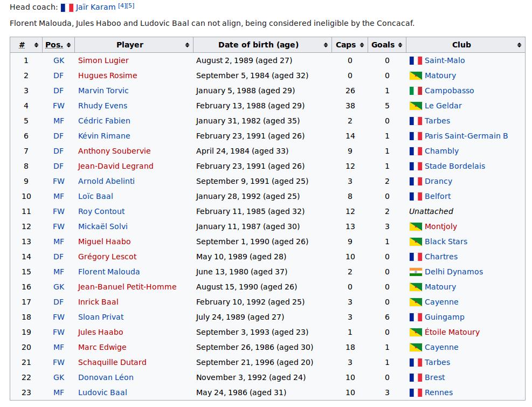This screenshot has height=407, width=532.
Task: Click the Indian flag beside Delhi Dynamos
Action: pyautogui.click(x=416, y=272)
